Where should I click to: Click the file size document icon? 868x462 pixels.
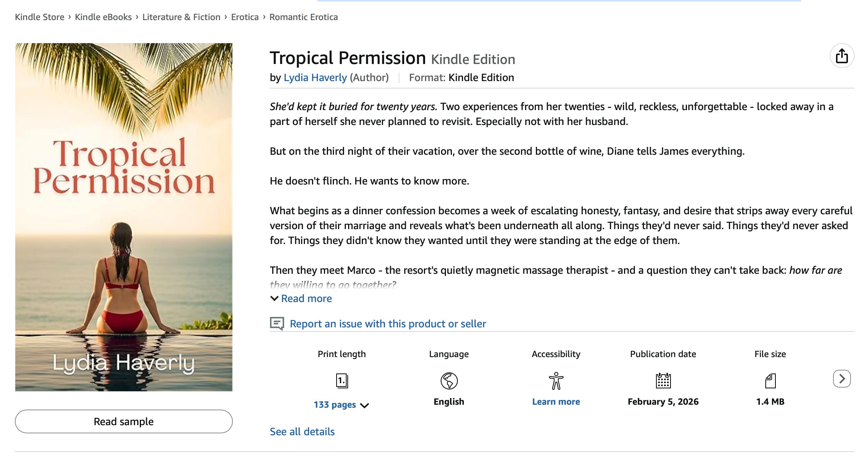(770, 381)
